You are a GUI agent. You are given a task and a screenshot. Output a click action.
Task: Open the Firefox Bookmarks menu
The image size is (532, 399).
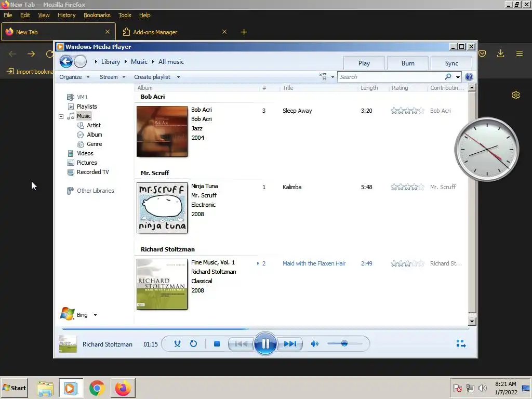tap(97, 15)
